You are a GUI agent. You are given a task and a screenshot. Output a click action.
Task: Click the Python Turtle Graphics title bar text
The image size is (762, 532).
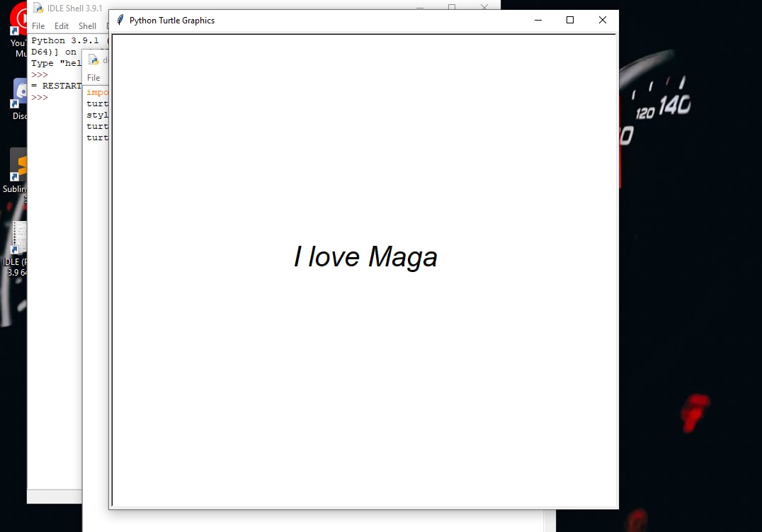click(172, 21)
